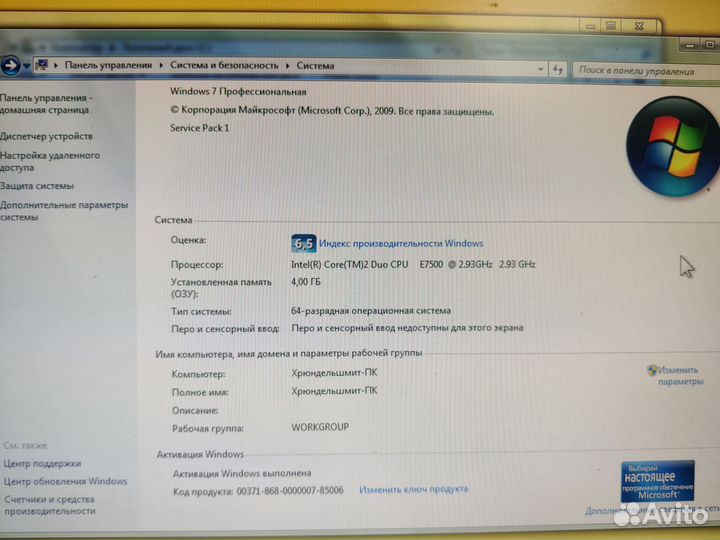Click the Control Panel icon in address bar
The image size is (720, 540).
(42, 65)
